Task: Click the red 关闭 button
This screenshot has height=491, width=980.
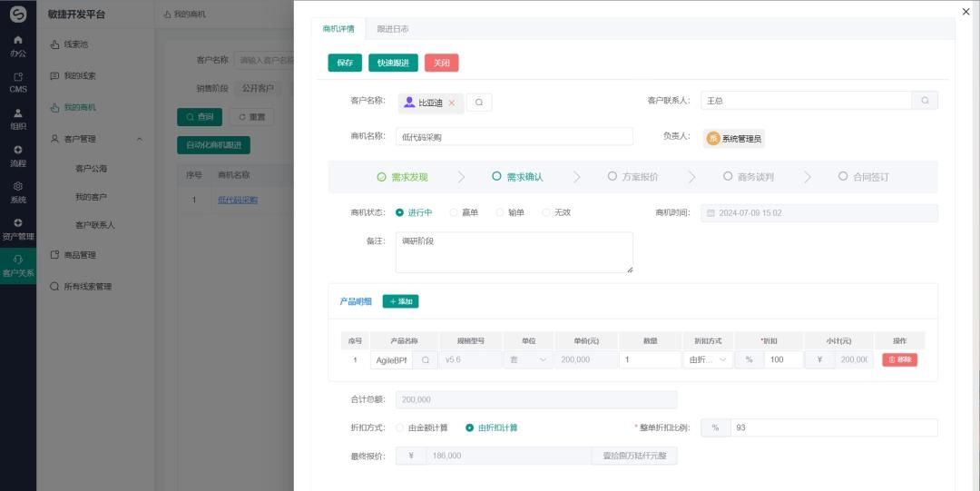Action: pyautogui.click(x=441, y=63)
